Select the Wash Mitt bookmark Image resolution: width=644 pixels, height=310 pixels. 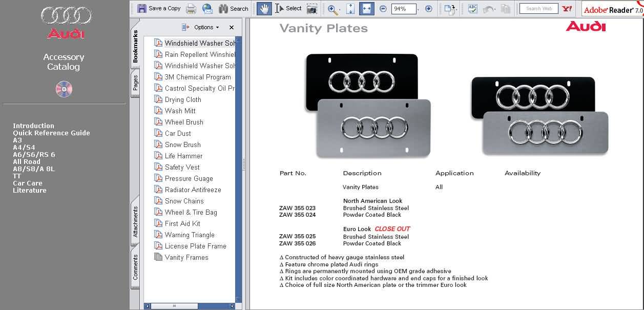(180, 111)
